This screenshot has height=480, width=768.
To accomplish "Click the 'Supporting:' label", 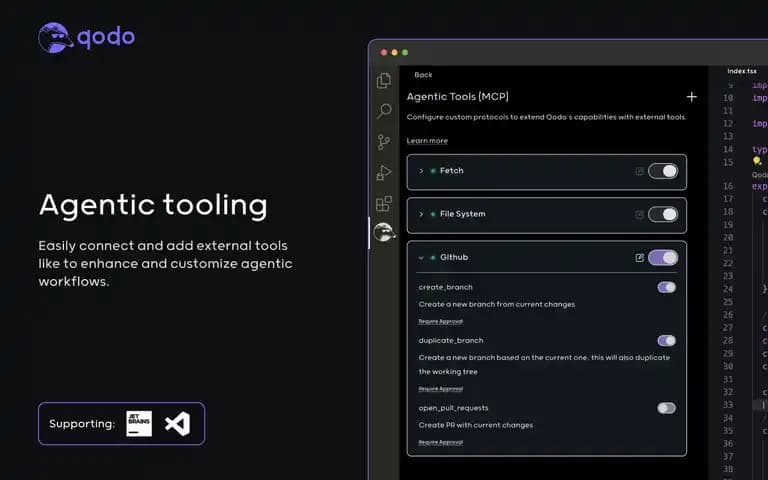I will tap(82, 424).
